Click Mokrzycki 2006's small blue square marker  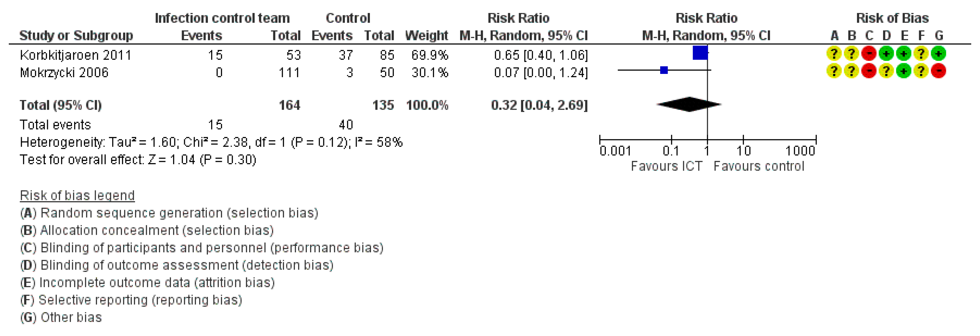[x=664, y=70]
